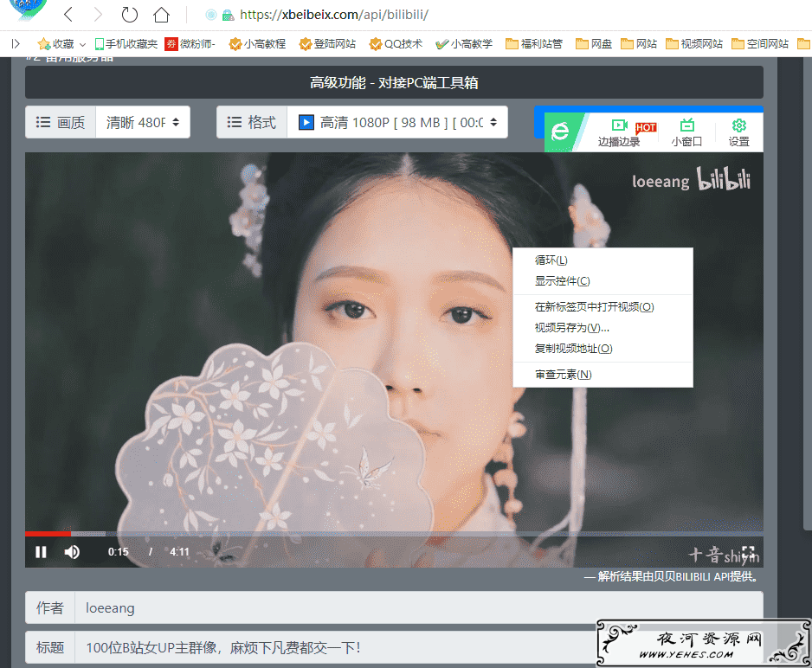
Task: Click the 4:11 duration text
Action: click(180, 552)
